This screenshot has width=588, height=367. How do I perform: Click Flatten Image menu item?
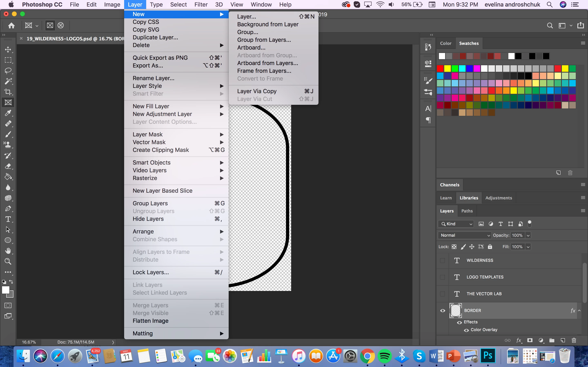pyautogui.click(x=150, y=321)
